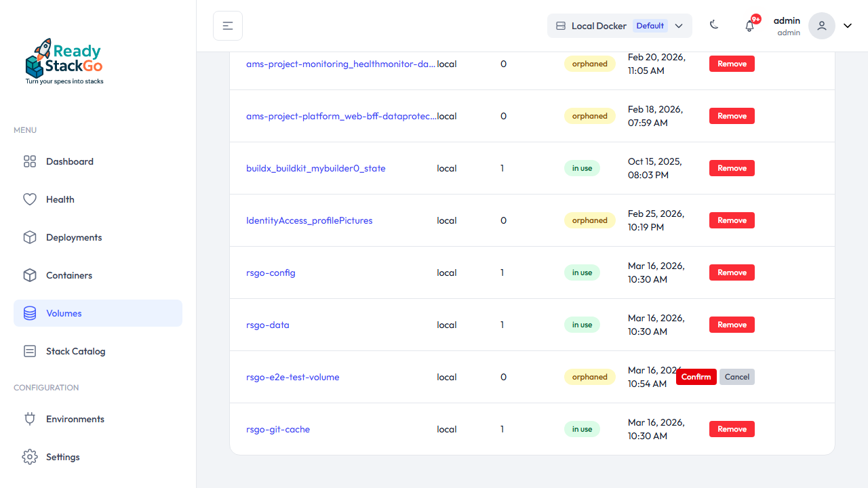Cancel deleting rsgo-e2e-test-volume

click(x=736, y=377)
